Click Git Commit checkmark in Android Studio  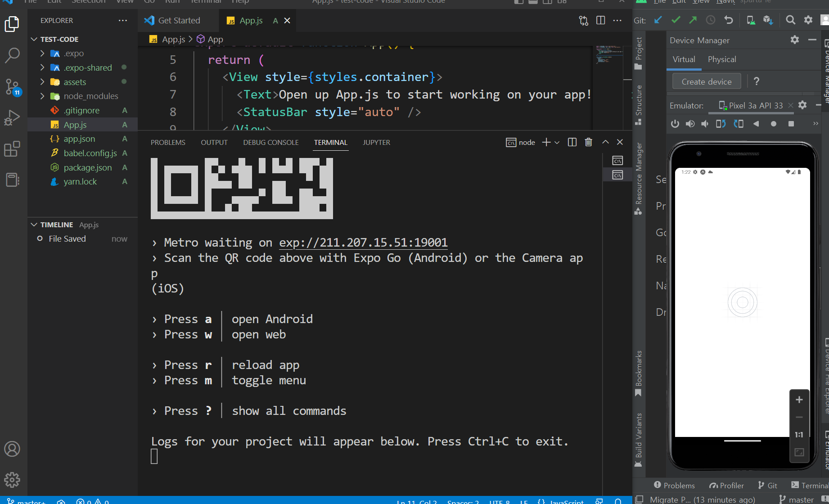tap(676, 20)
